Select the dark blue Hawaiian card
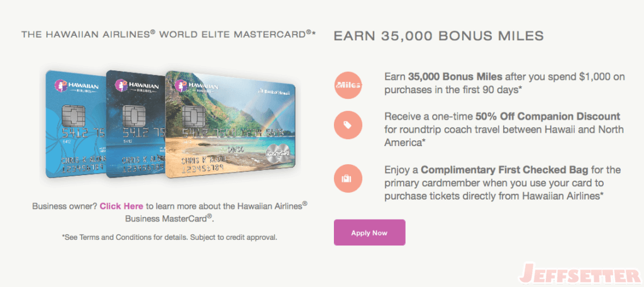 click(x=136, y=124)
